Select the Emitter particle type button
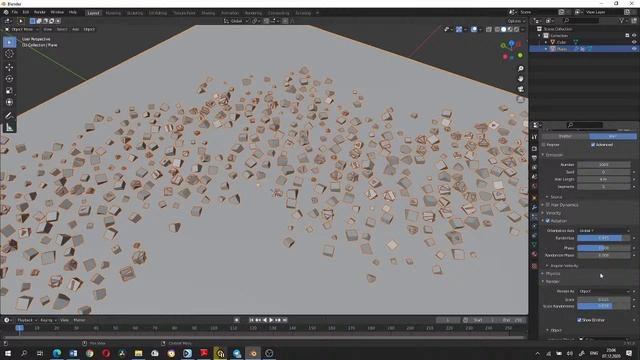The image size is (640, 360). (565, 136)
